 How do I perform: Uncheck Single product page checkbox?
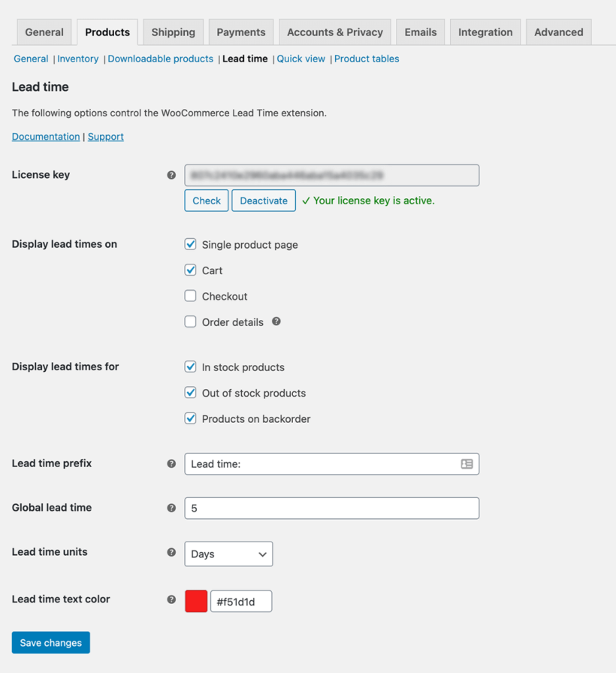pyautogui.click(x=190, y=244)
